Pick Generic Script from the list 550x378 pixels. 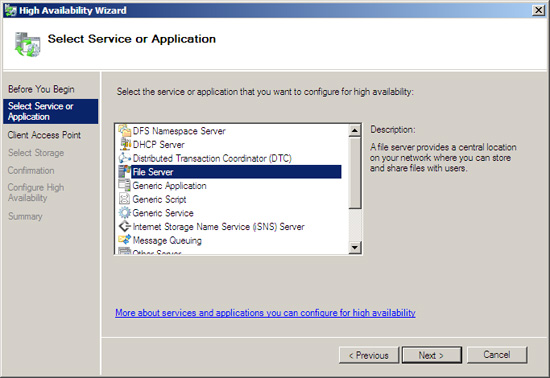click(159, 199)
